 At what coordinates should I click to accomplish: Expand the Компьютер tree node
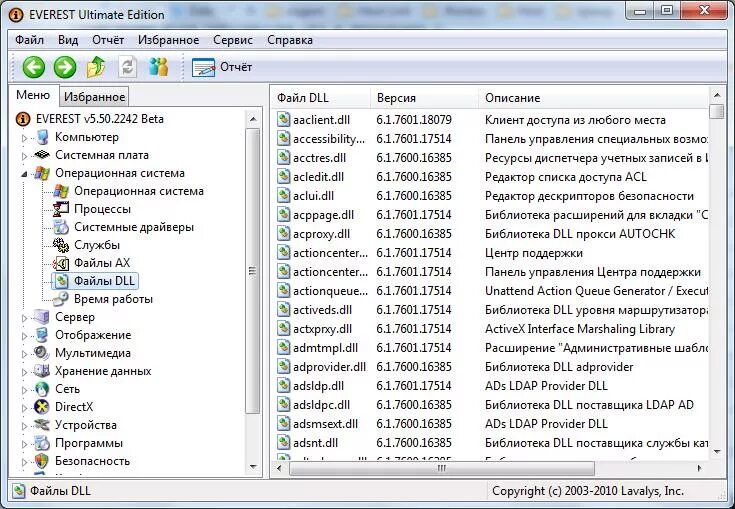[x=25, y=138]
